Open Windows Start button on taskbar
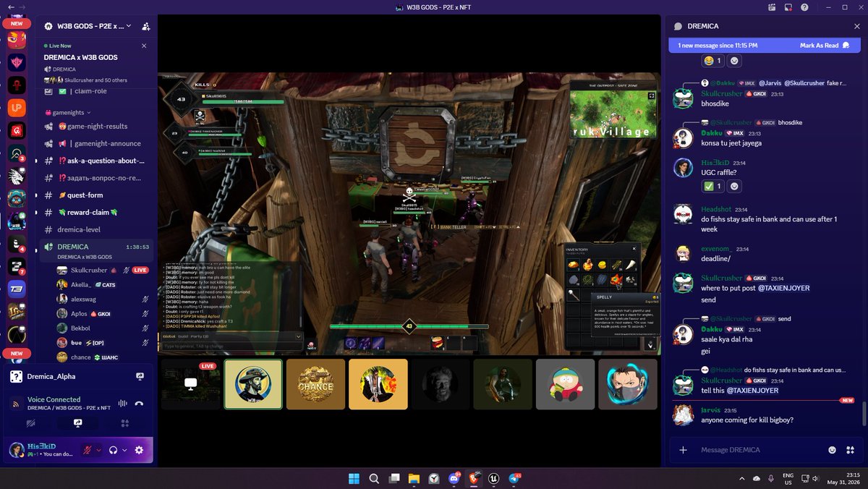This screenshot has width=868, height=489. pyautogui.click(x=354, y=478)
